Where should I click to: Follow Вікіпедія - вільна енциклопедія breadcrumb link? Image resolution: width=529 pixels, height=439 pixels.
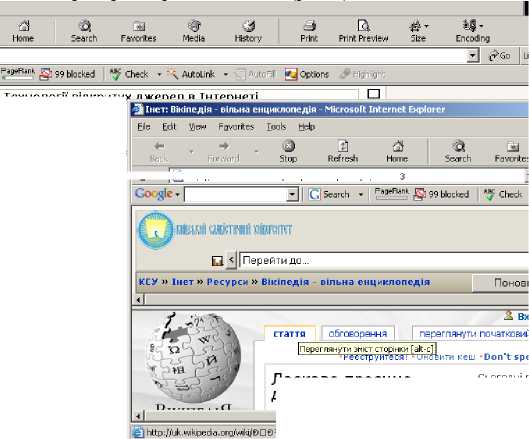click(x=346, y=282)
